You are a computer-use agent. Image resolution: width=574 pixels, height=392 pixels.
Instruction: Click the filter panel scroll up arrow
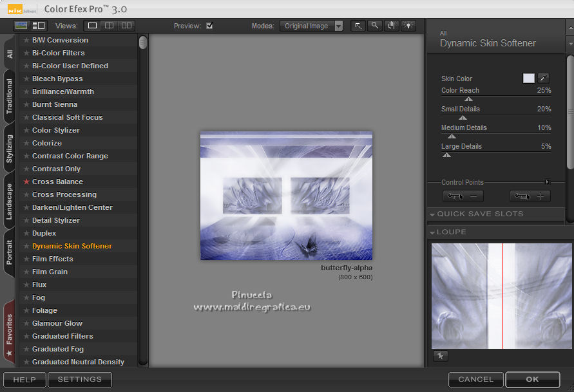point(570,28)
